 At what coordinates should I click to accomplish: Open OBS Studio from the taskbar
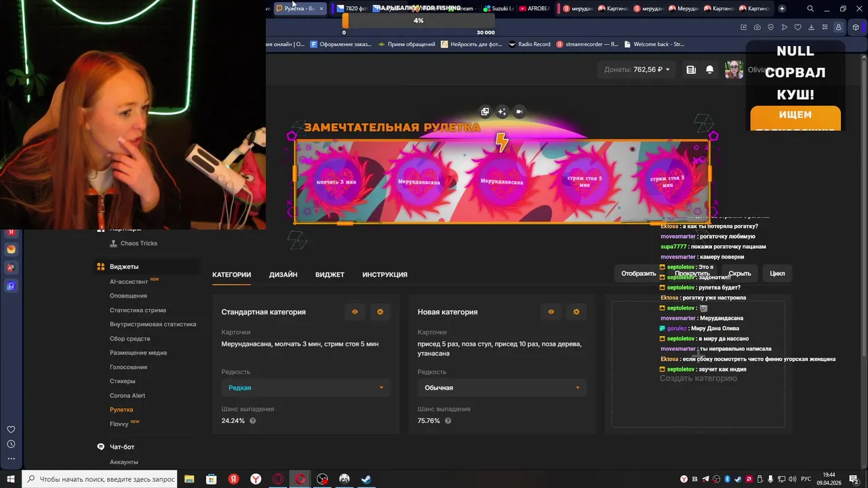tap(322, 479)
